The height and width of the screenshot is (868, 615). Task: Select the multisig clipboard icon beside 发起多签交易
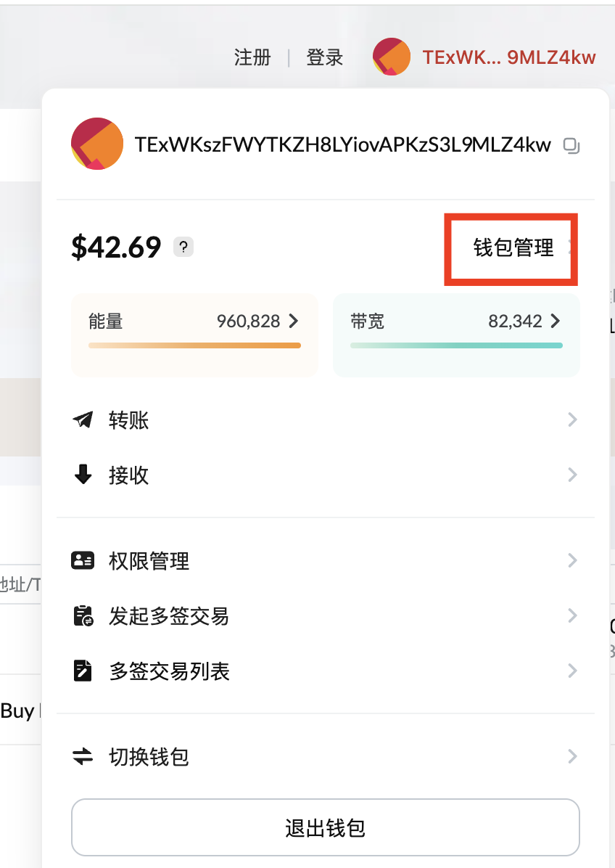[83, 615]
